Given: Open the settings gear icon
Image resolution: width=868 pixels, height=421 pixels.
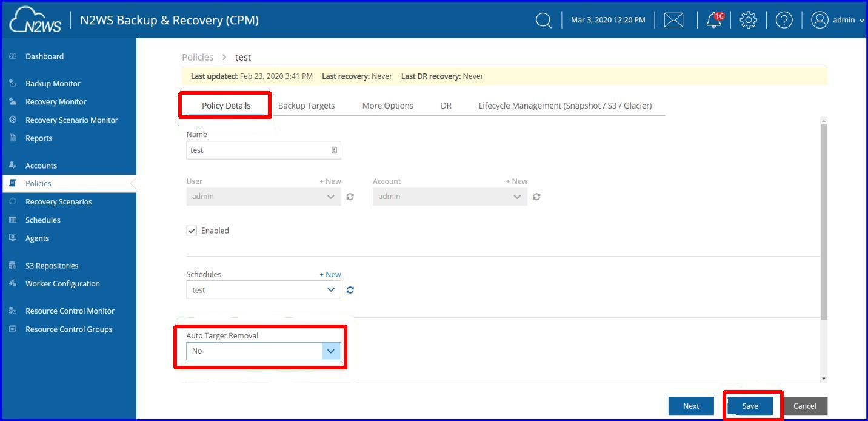Looking at the screenshot, I should (749, 20).
